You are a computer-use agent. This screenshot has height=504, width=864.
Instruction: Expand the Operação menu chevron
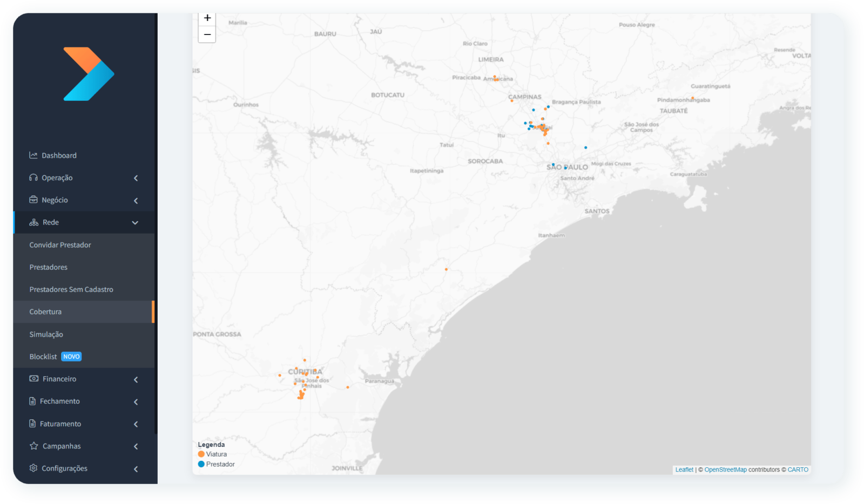[x=136, y=178]
